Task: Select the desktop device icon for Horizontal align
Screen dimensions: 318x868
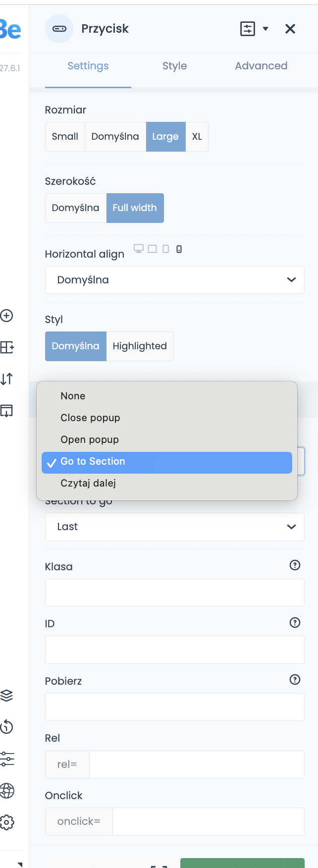Action: coord(139,249)
